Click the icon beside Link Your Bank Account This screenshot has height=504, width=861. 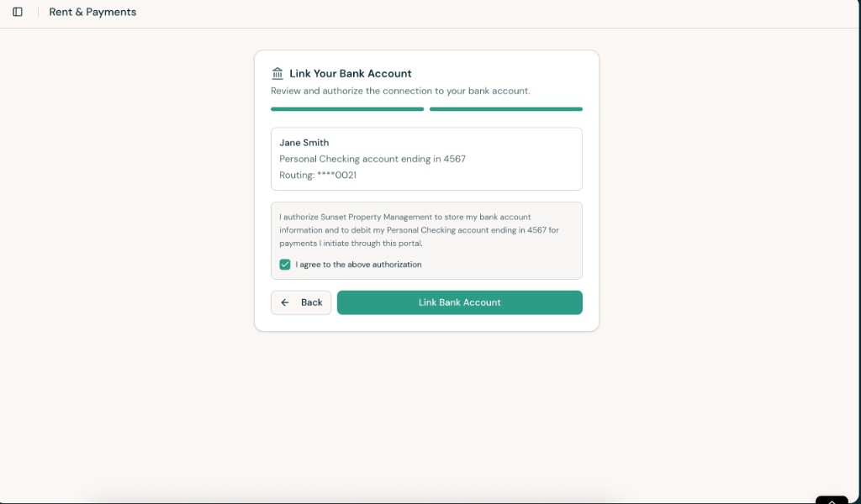point(277,73)
